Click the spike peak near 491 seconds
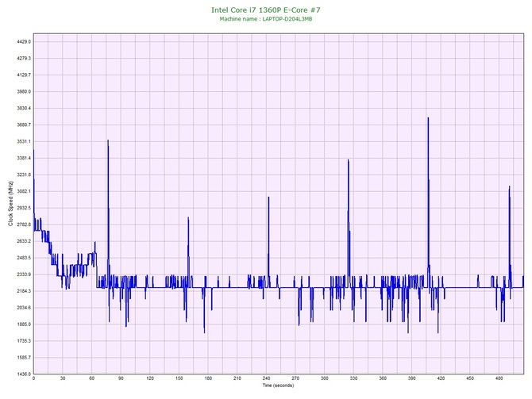532x399 pixels. pyautogui.click(x=509, y=186)
